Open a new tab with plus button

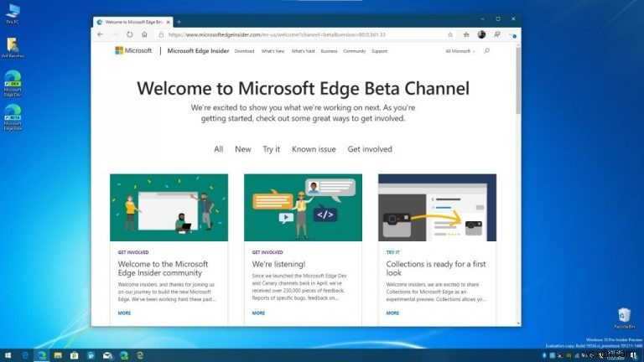tap(179, 22)
